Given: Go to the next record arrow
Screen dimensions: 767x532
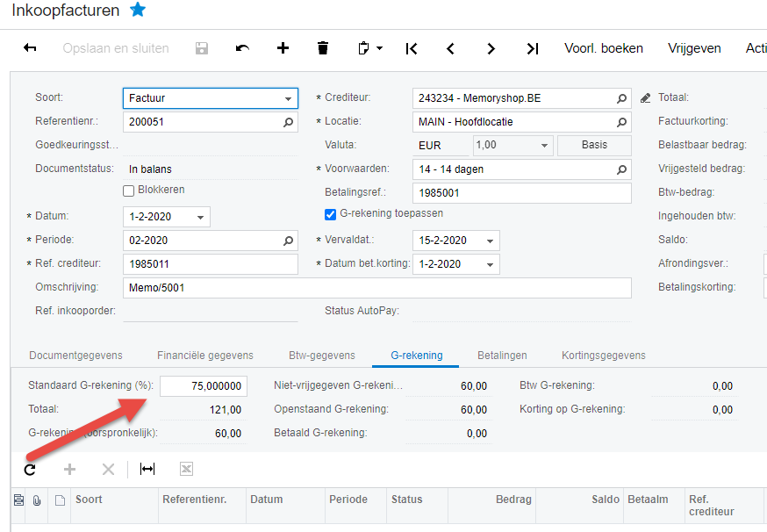Looking at the screenshot, I should (491, 48).
